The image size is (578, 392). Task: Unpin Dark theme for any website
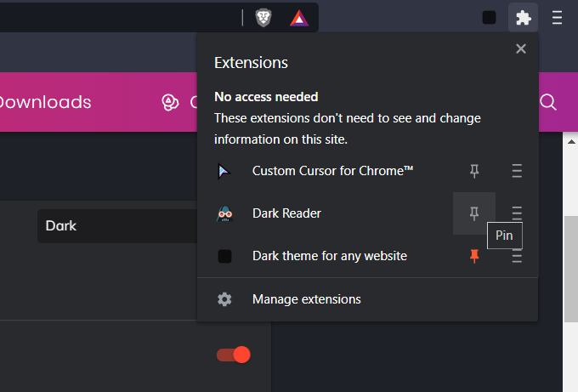click(x=474, y=256)
